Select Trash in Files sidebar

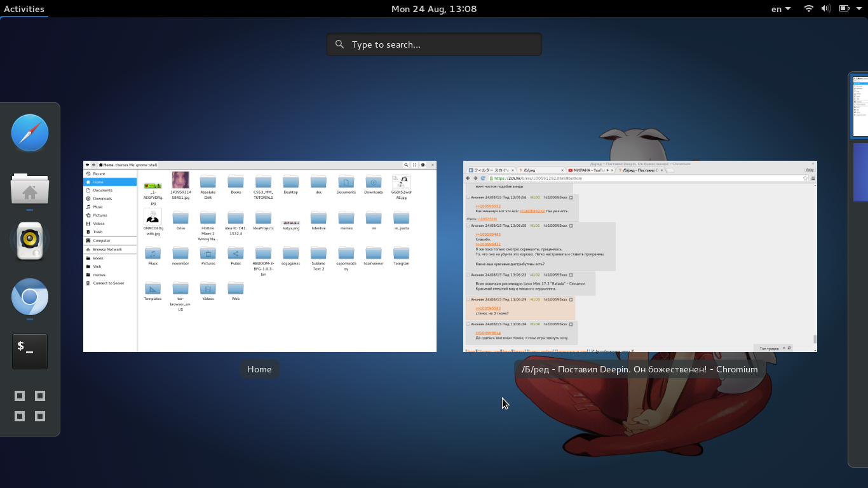(x=110, y=232)
